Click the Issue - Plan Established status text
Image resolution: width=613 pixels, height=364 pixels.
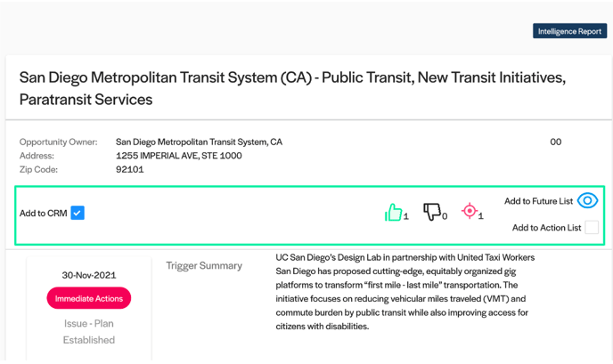pyautogui.click(x=89, y=332)
